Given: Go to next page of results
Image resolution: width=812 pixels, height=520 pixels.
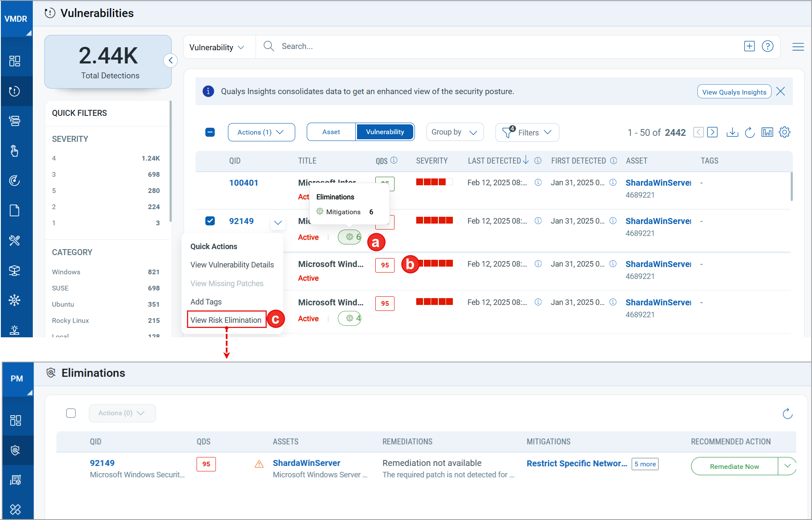Looking at the screenshot, I should coord(712,132).
